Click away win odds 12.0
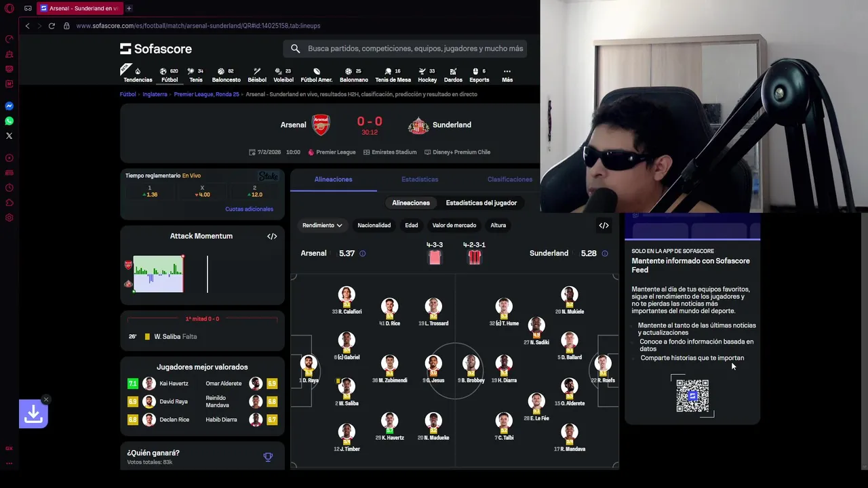This screenshot has width=868, height=488. coord(254,192)
